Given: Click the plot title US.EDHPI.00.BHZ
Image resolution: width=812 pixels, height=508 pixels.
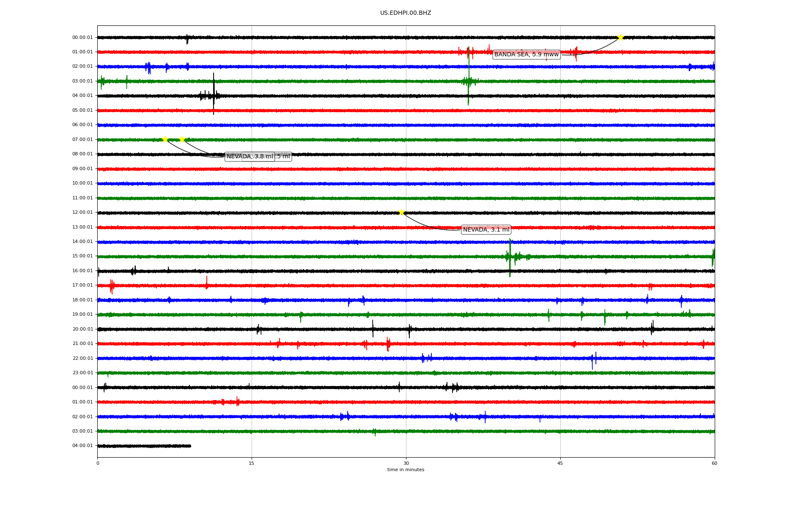Looking at the screenshot, I should point(406,13).
